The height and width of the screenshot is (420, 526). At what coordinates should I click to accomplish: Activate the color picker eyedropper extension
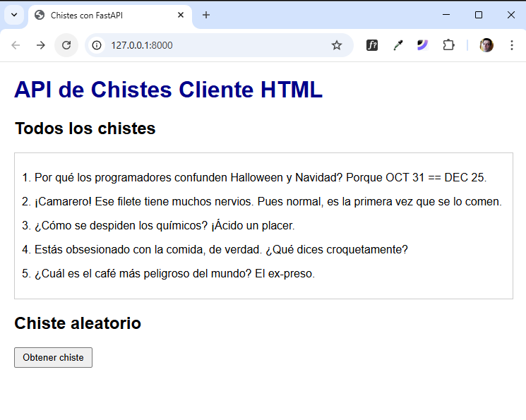pyautogui.click(x=398, y=45)
